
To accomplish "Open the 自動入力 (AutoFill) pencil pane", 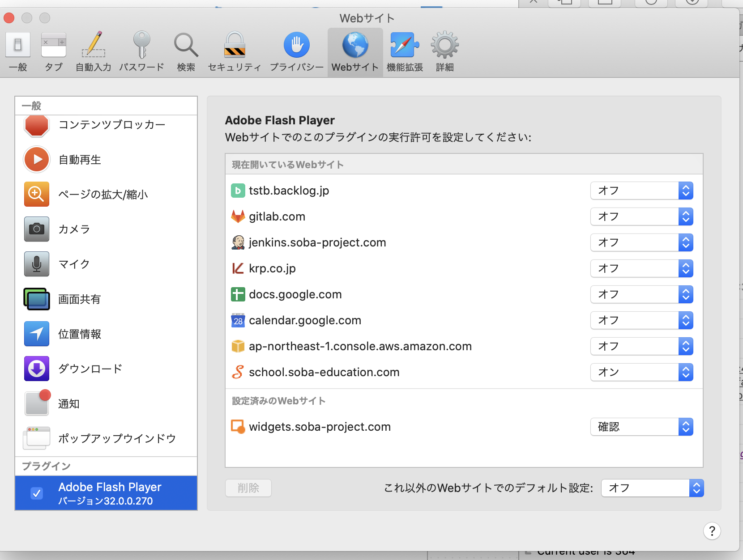I will [94, 52].
